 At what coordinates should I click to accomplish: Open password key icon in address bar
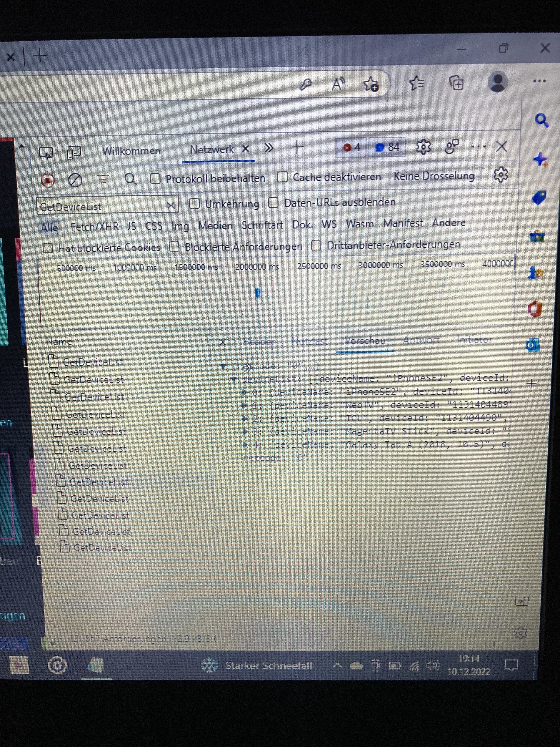coord(306,84)
